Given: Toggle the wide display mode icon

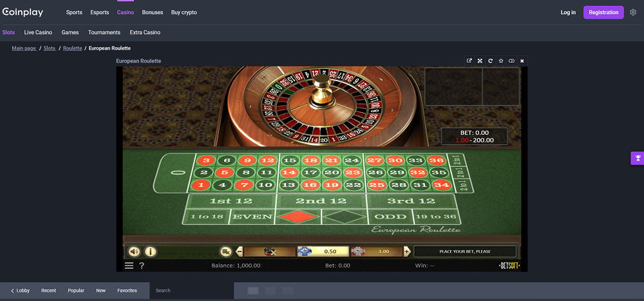Looking at the screenshot, I should (x=511, y=61).
